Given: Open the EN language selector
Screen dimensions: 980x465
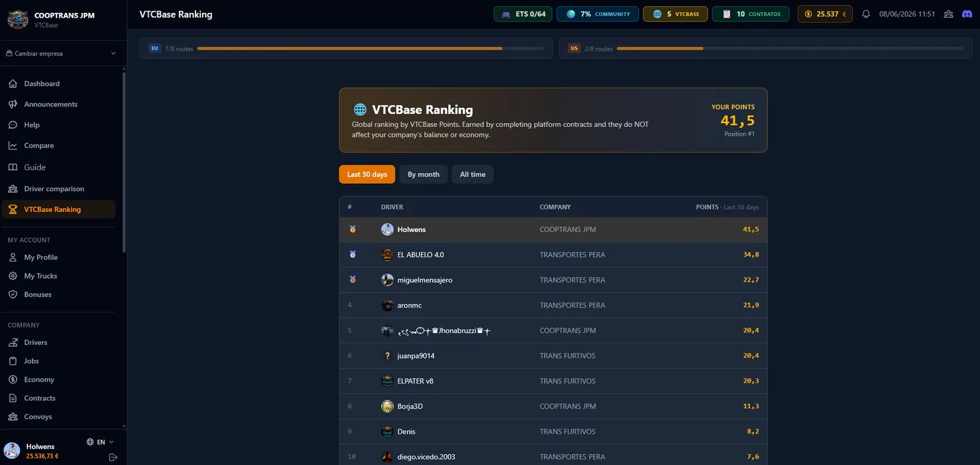Looking at the screenshot, I should point(100,442).
